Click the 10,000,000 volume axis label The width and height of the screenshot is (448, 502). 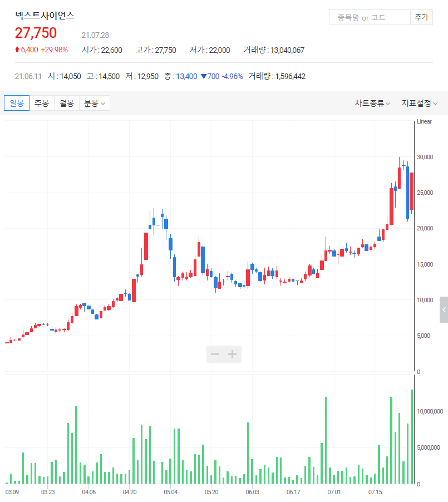tap(430, 411)
